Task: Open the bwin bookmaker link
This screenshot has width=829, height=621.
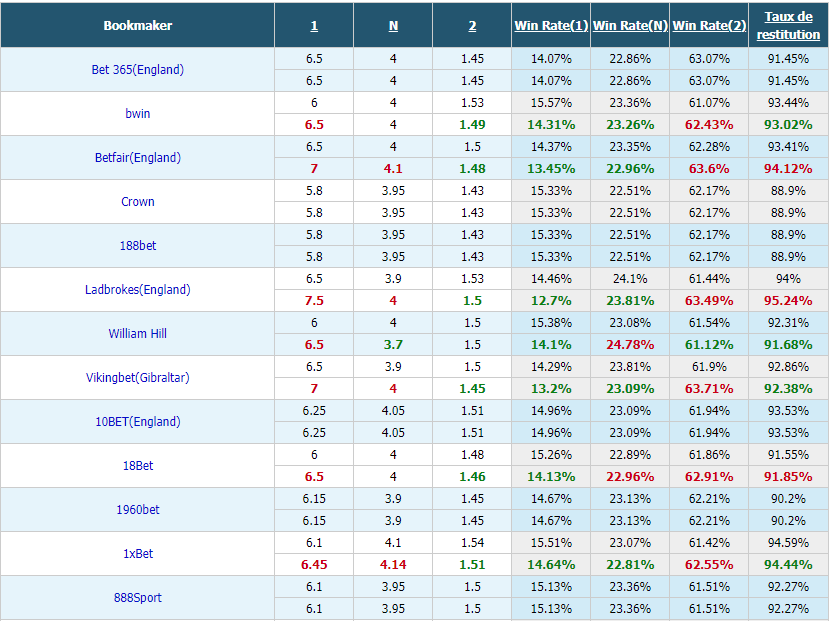Action: 137,114
